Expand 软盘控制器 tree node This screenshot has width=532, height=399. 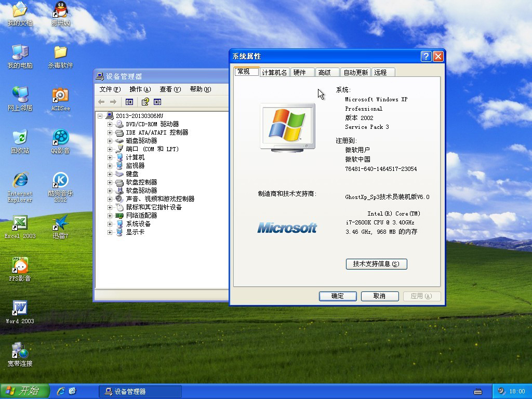pos(110,182)
